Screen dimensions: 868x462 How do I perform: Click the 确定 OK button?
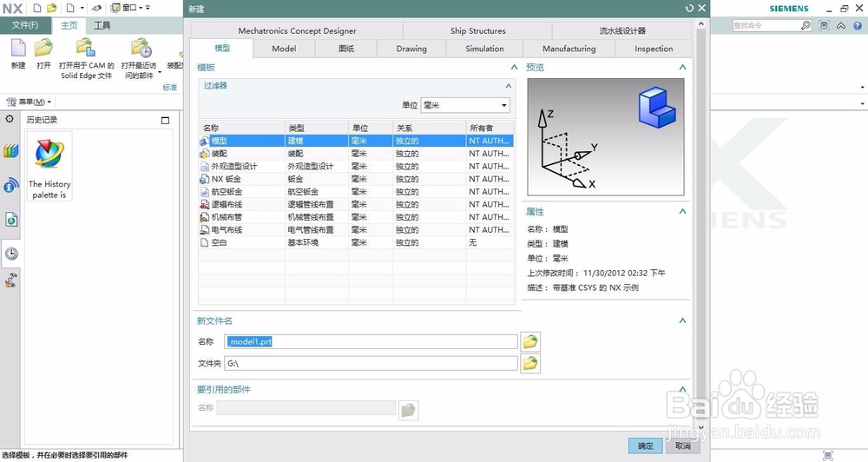[x=645, y=445]
